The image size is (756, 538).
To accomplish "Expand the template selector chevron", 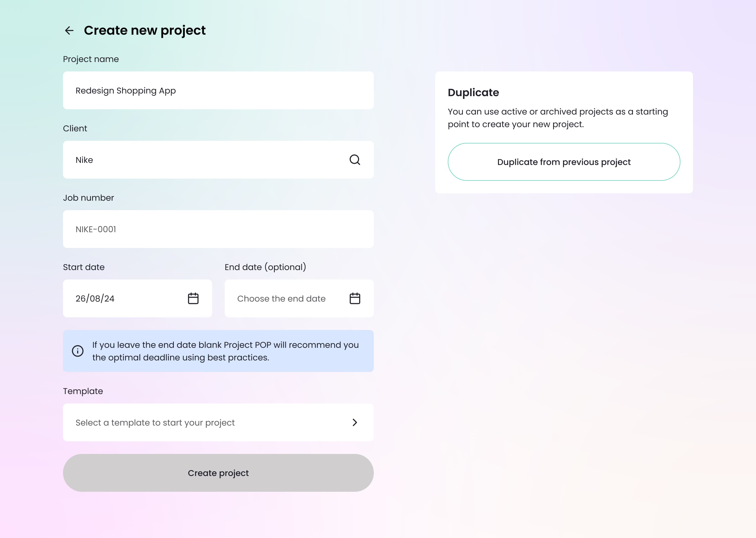I will [354, 422].
